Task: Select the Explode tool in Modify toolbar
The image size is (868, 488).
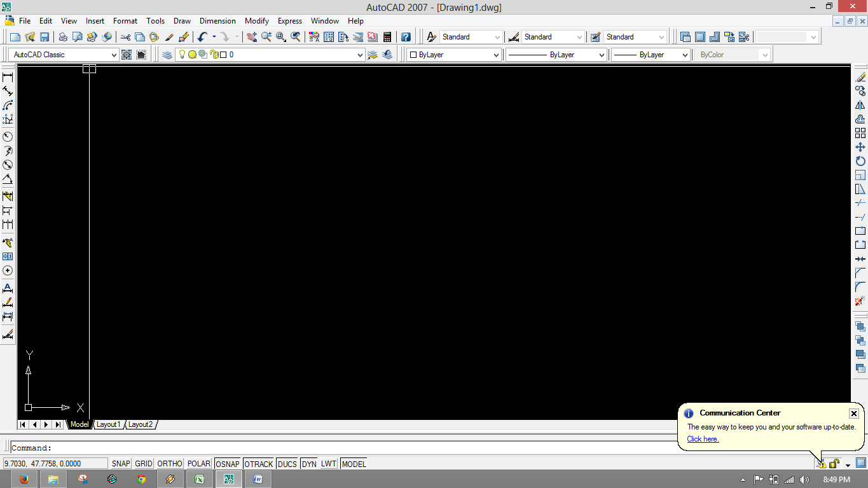Action: click(860, 301)
